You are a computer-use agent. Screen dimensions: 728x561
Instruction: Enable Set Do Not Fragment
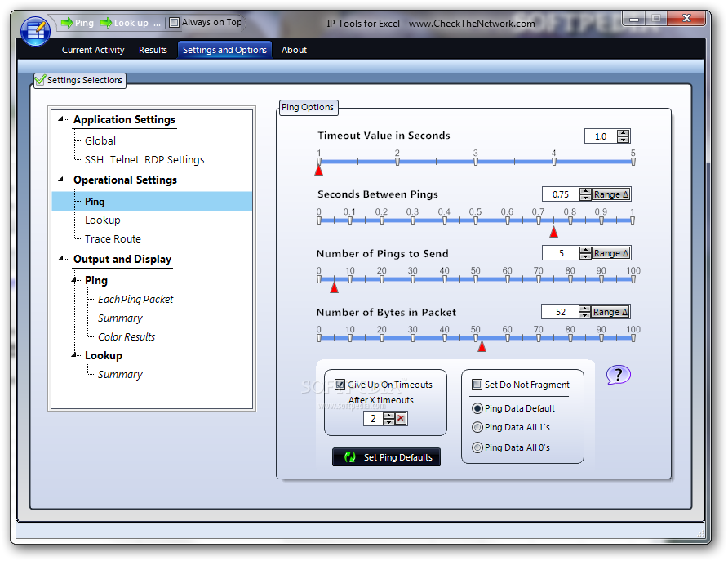tap(477, 385)
